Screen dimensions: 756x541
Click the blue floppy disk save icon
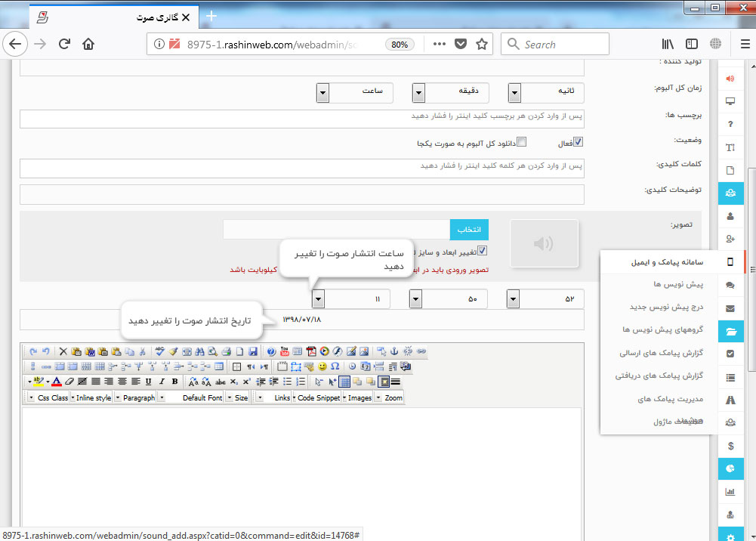pos(253,351)
